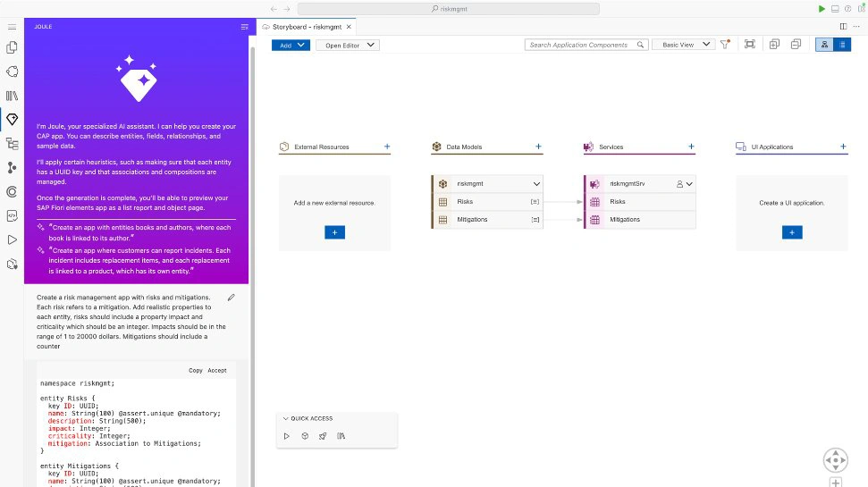Select the Mitigations entity in Data Models
The height and width of the screenshot is (487, 868).
[x=487, y=219]
